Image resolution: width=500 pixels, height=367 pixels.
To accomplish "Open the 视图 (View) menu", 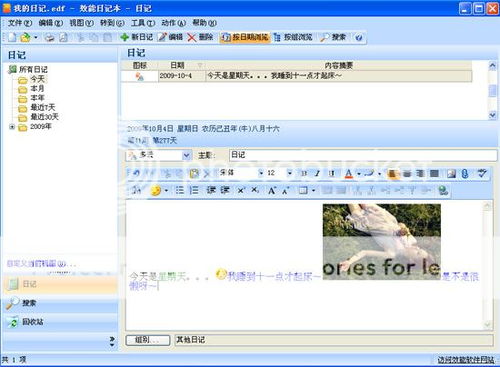I will pos(81,23).
